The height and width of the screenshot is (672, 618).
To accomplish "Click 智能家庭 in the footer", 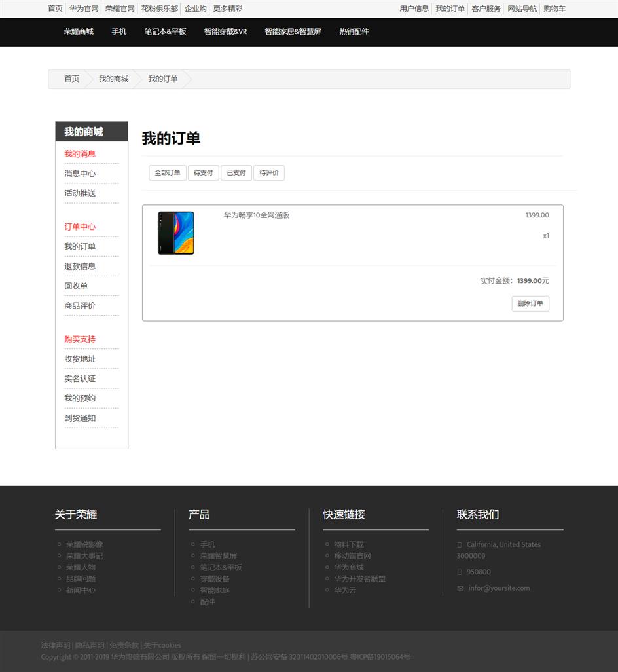I will 215,590.
